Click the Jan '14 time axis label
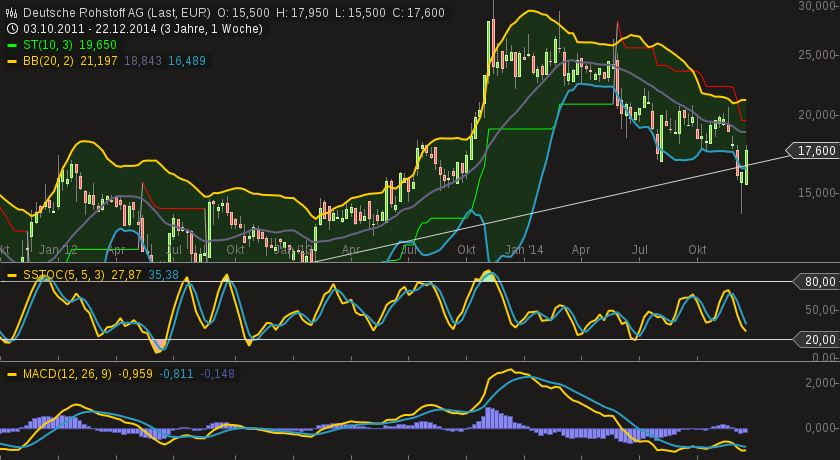Image resolution: width=840 pixels, height=460 pixels. 524,250
